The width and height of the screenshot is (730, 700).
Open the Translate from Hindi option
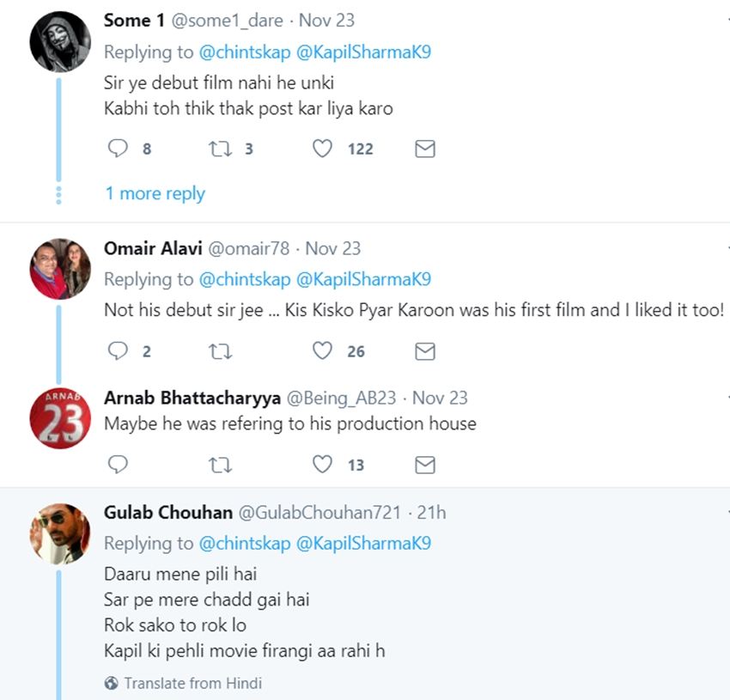click(192, 684)
